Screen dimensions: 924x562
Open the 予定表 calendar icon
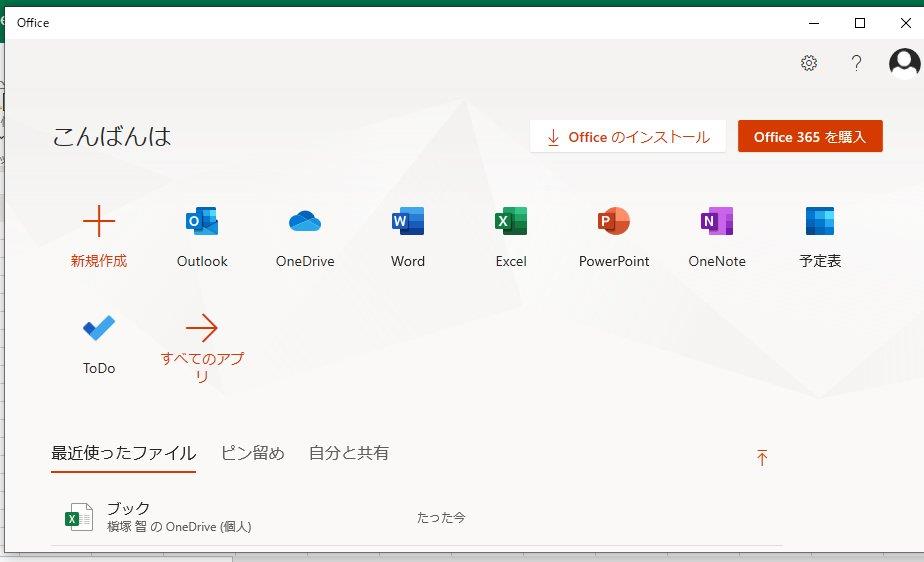tap(820, 221)
